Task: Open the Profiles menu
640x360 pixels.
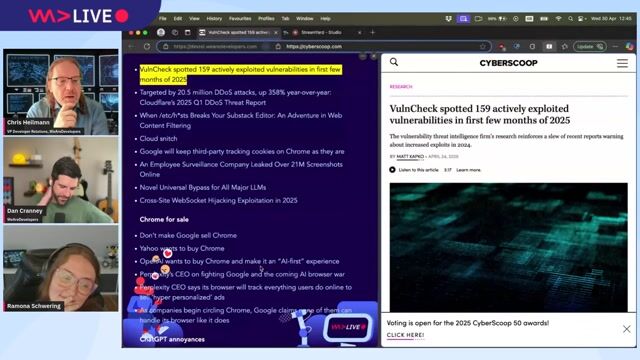Action: (x=266, y=19)
